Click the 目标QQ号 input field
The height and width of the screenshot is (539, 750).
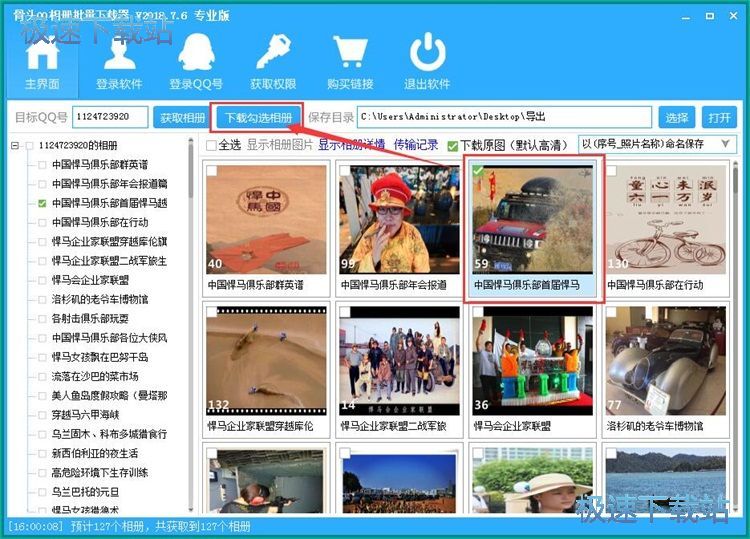tap(110, 117)
